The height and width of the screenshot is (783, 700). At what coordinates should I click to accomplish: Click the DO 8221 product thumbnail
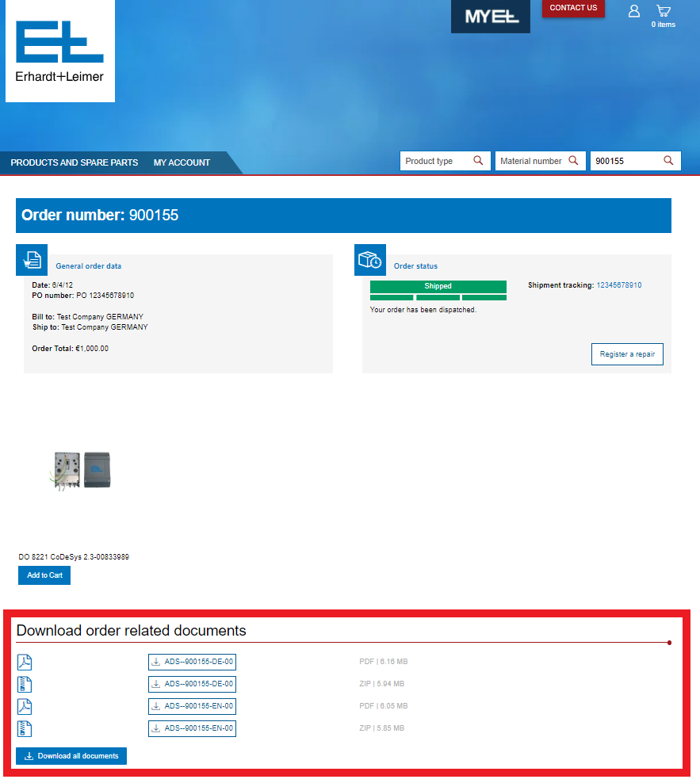pos(82,471)
